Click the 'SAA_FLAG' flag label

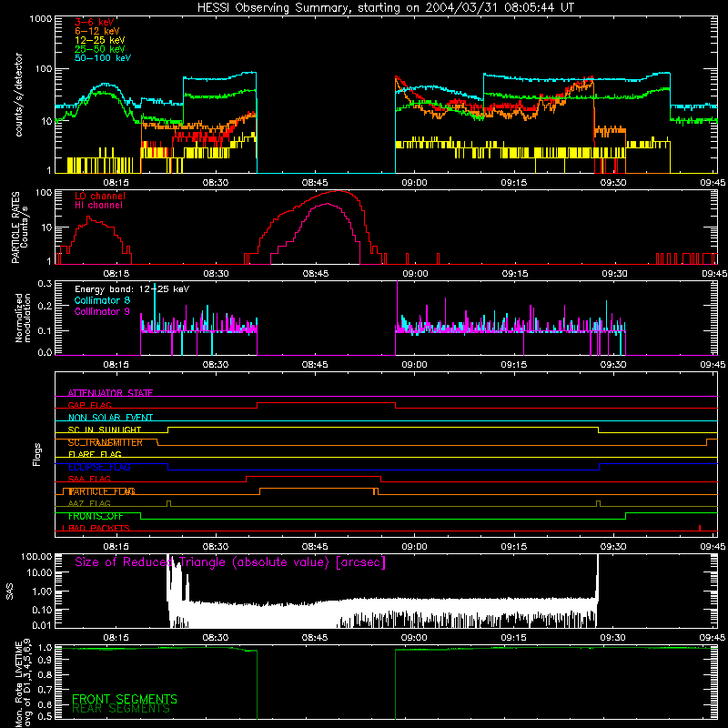pos(89,479)
